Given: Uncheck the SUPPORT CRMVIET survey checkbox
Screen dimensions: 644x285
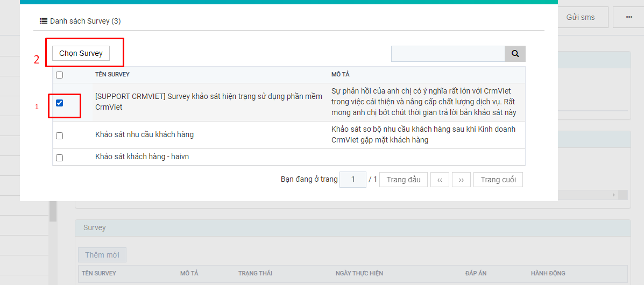Looking at the screenshot, I should (x=60, y=103).
